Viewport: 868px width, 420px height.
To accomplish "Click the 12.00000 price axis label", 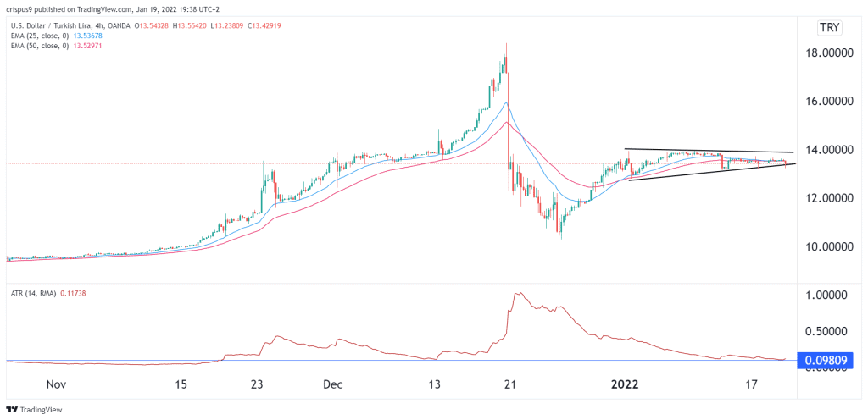I will pyautogui.click(x=829, y=198).
